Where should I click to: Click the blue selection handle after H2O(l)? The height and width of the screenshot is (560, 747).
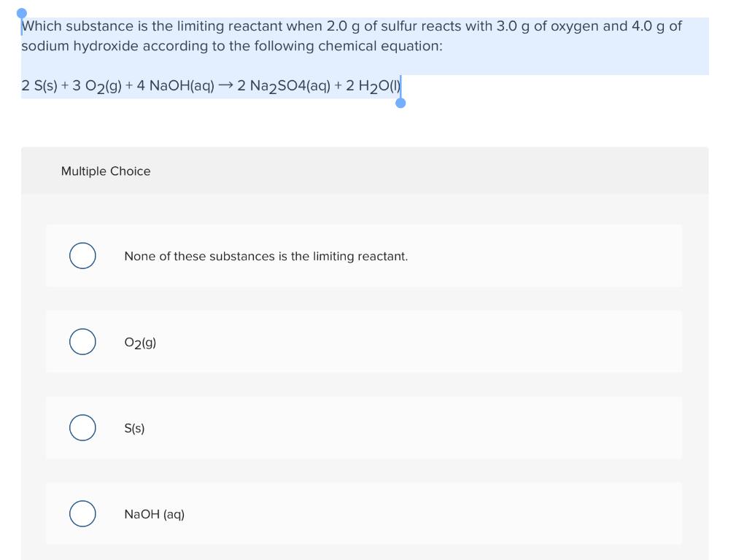(x=400, y=104)
